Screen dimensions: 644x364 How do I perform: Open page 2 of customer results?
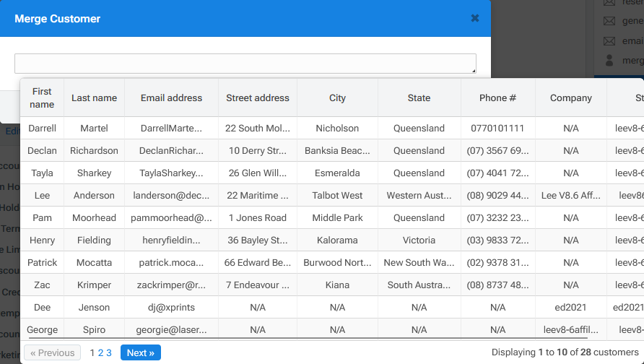(x=100, y=352)
